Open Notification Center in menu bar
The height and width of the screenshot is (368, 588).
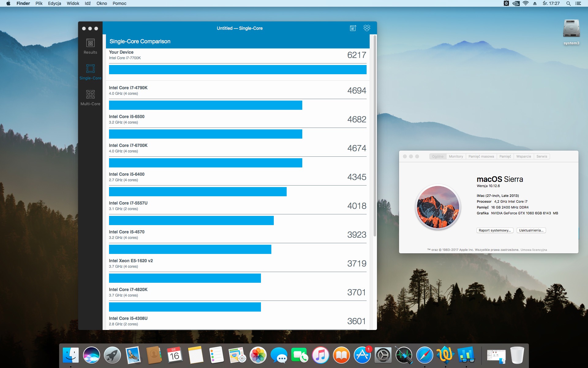(578, 3)
